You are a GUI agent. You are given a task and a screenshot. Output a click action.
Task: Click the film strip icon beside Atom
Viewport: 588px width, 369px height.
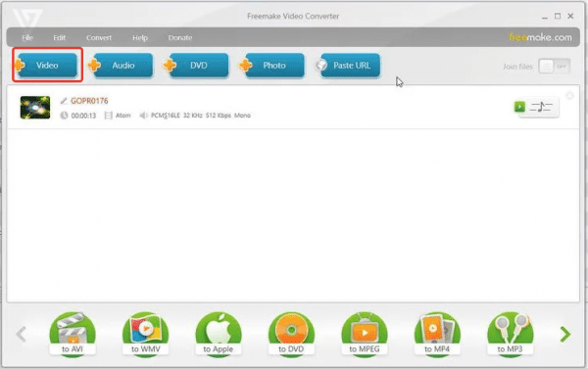click(109, 115)
